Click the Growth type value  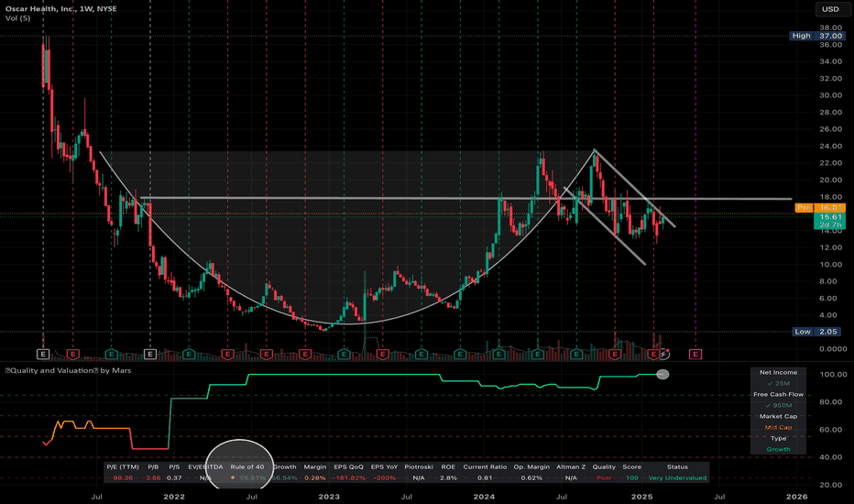[778, 449]
